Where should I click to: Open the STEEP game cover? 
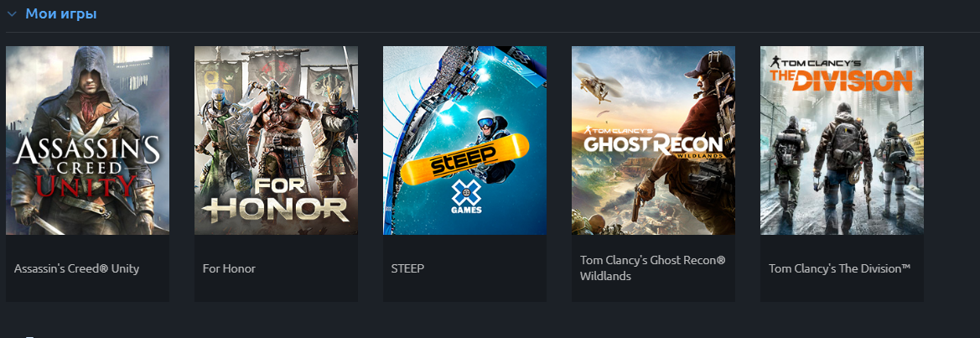tap(465, 141)
